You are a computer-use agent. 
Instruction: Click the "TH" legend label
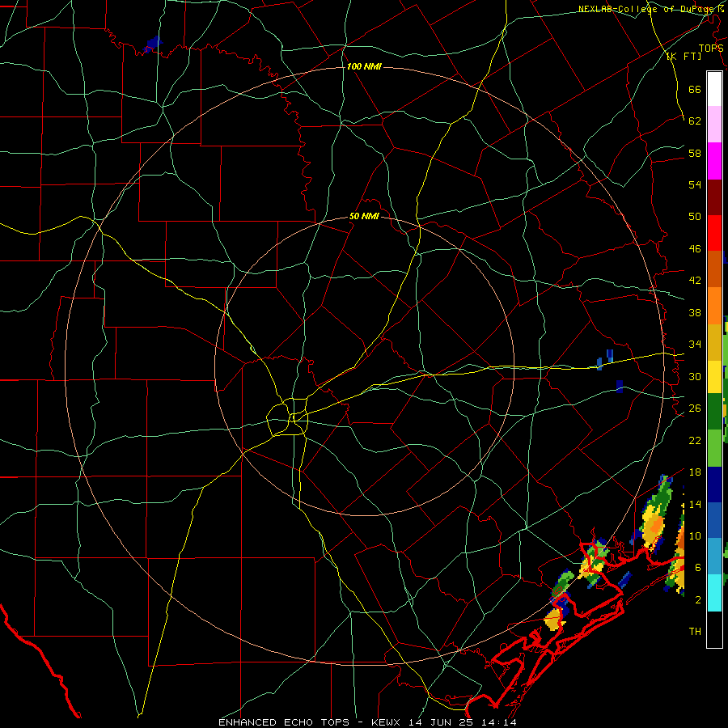[x=695, y=632]
